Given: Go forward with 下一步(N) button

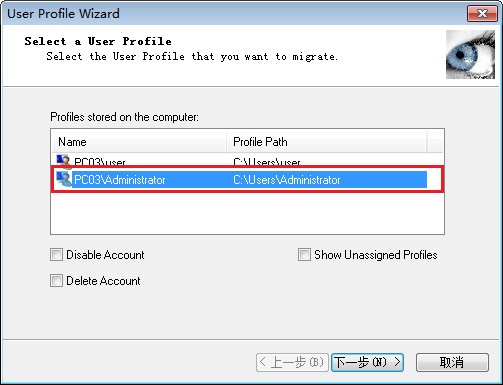Looking at the screenshot, I should coord(367,362).
